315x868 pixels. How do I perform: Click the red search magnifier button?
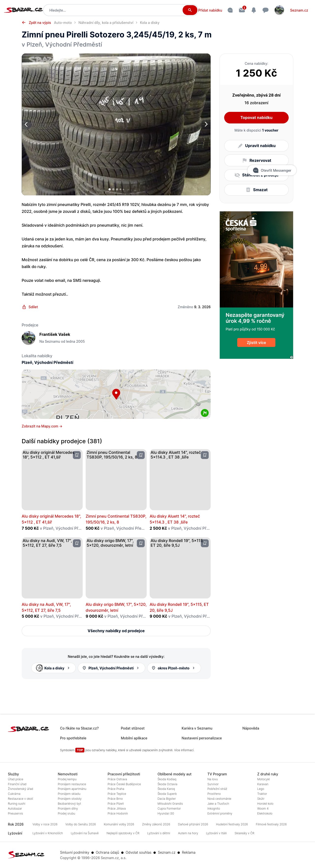click(190, 10)
